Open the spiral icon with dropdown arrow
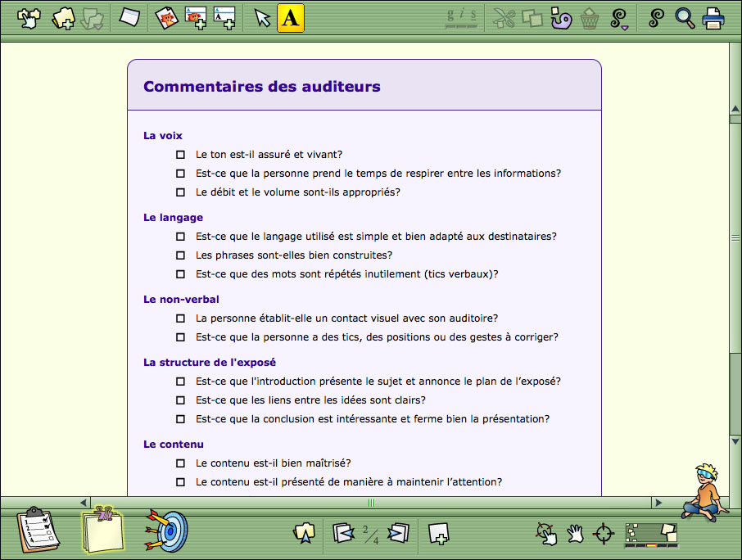The image size is (742, 560). tap(619, 19)
